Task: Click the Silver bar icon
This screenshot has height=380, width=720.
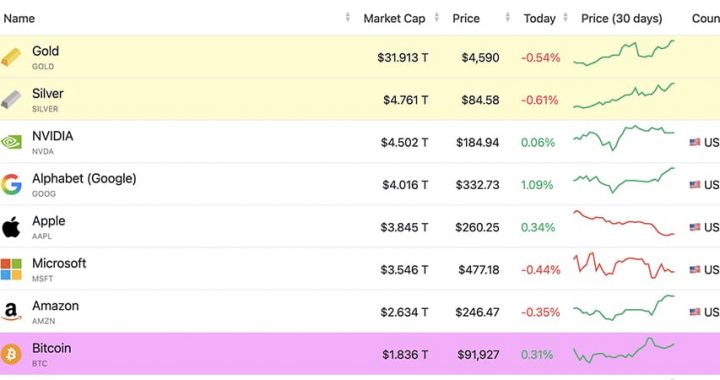Action: pos(11,100)
